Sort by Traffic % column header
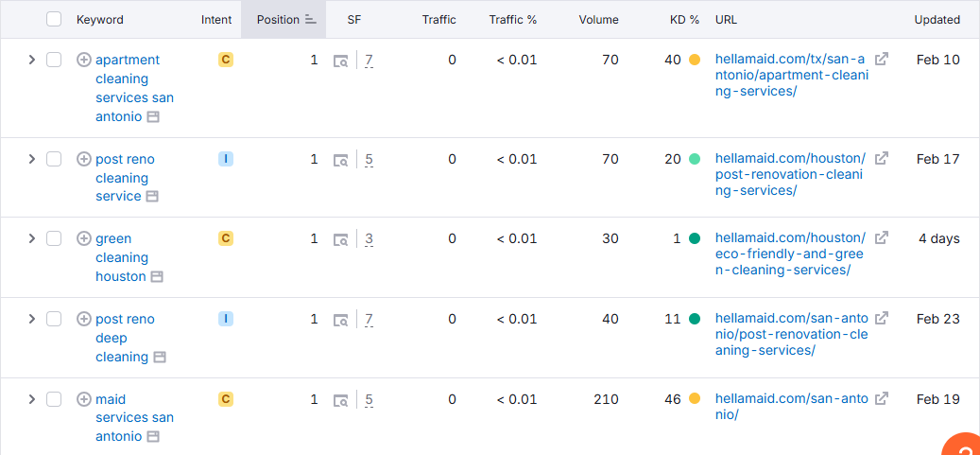The image size is (980, 455). [x=513, y=20]
